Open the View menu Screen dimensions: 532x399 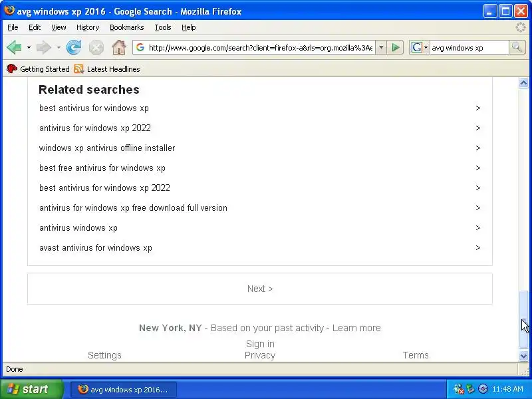tap(59, 27)
